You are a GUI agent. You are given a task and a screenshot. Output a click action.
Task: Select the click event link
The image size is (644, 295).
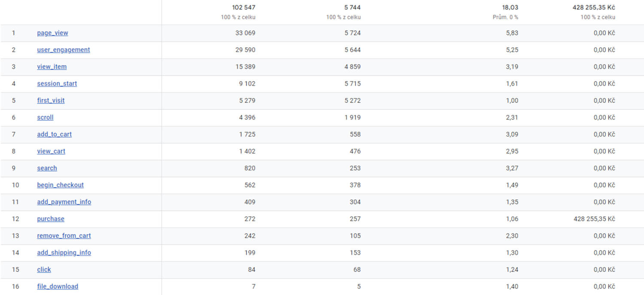pyautogui.click(x=44, y=269)
